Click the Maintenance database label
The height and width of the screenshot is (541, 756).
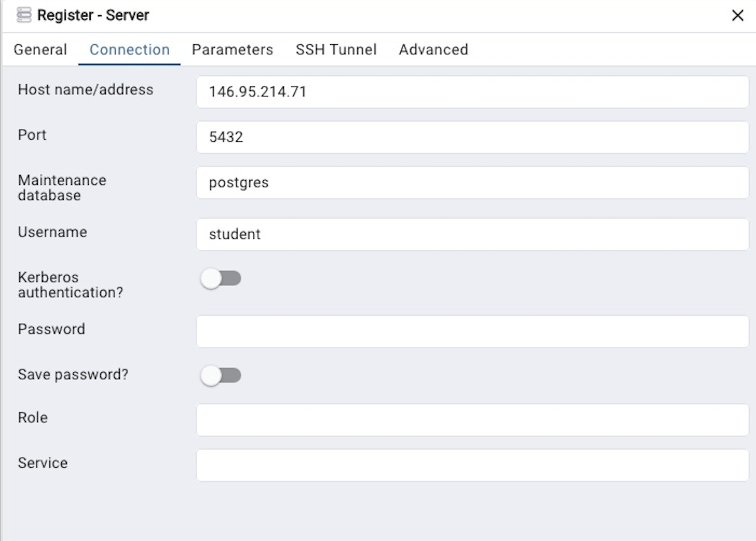click(x=62, y=188)
